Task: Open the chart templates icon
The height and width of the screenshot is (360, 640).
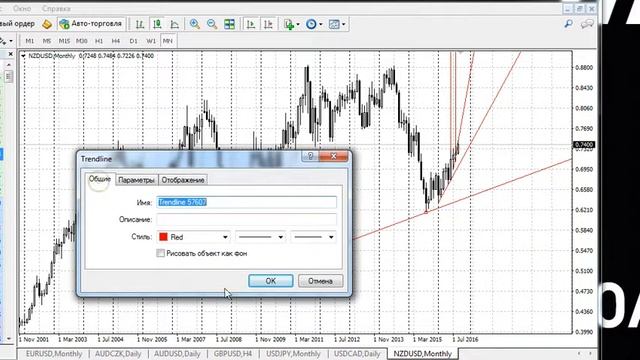Action: pos(334,24)
